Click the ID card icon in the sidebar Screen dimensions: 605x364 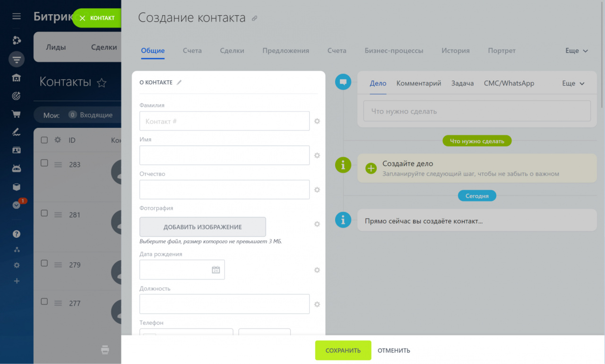pyautogui.click(x=17, y=150)
